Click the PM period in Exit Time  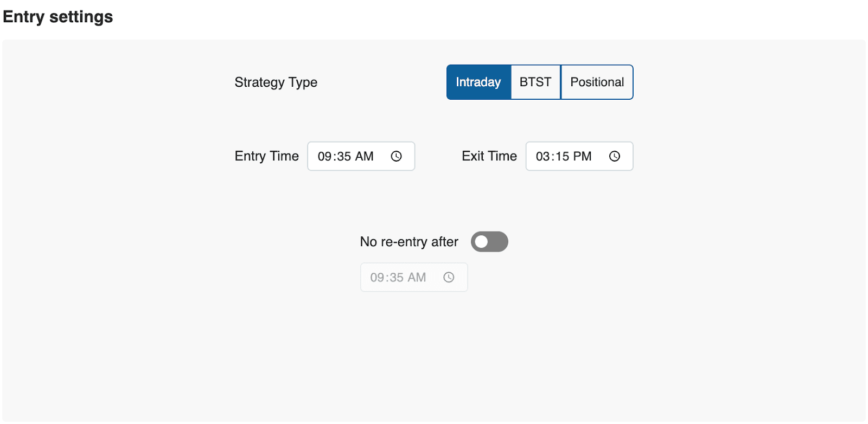click(583, 157)
